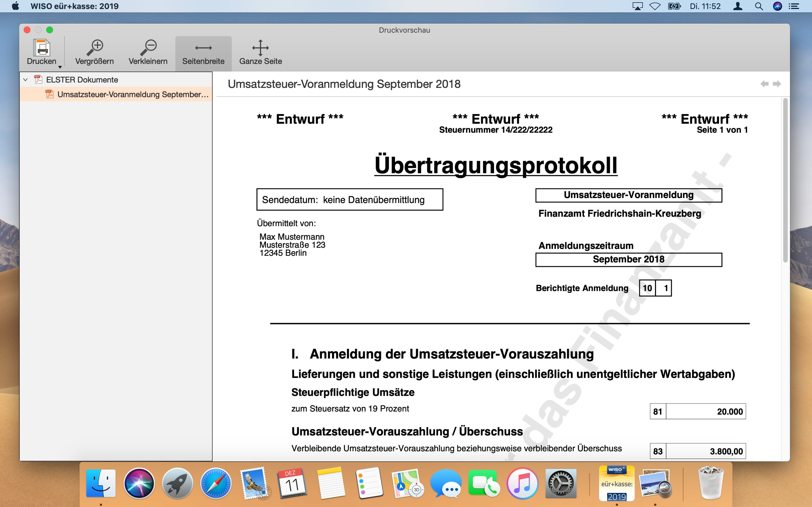Click the Drucken printer icon
The image size is (812, 507).
[x=41, y=48]
